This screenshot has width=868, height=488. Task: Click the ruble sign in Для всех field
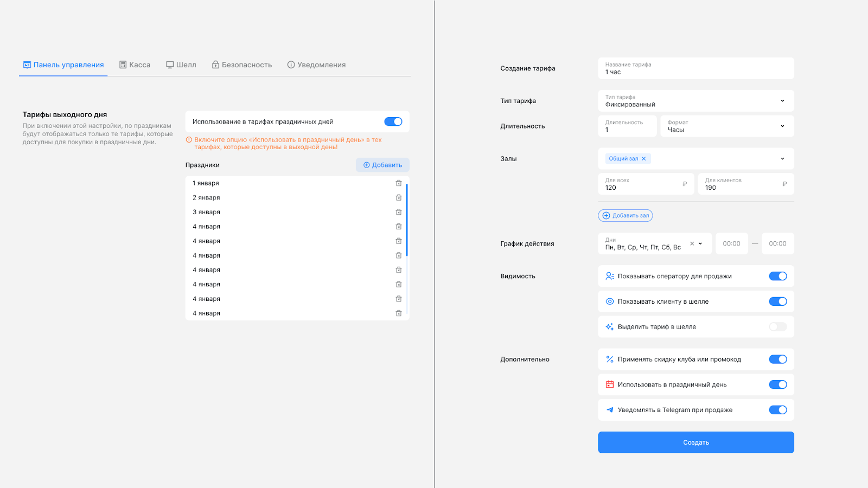coord(685,184)
